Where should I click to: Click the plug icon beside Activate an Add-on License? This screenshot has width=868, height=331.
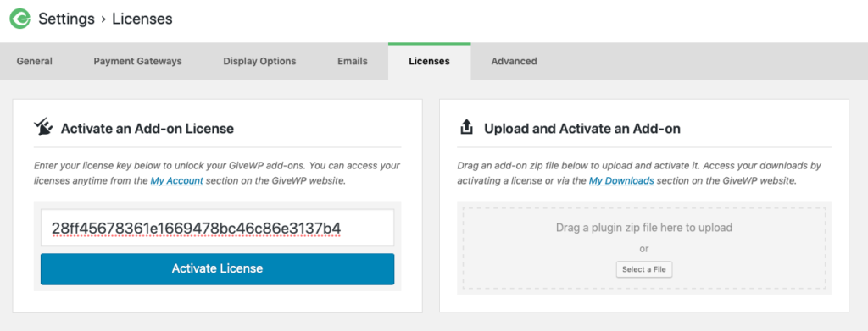[x=44, y=128]
